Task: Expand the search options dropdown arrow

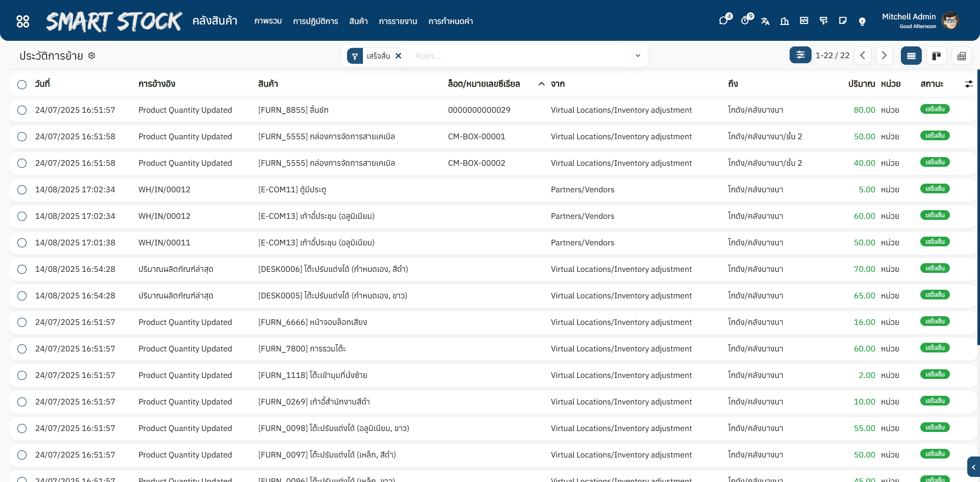Action: click(638, 56)
